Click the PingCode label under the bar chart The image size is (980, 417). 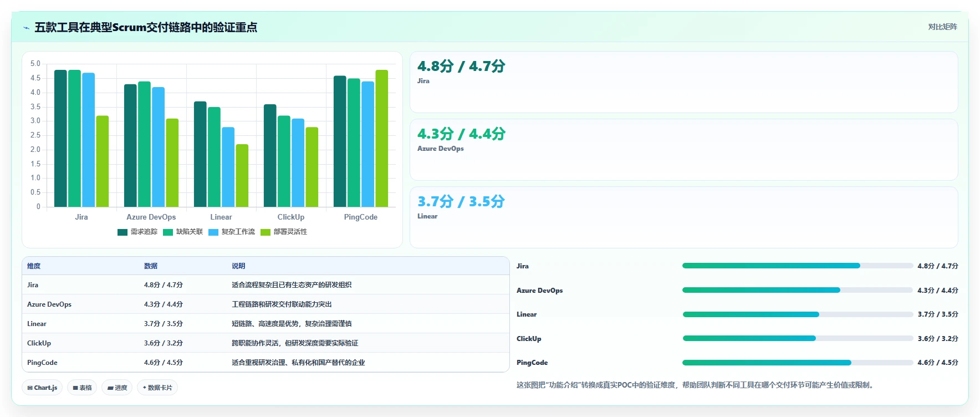361,217
